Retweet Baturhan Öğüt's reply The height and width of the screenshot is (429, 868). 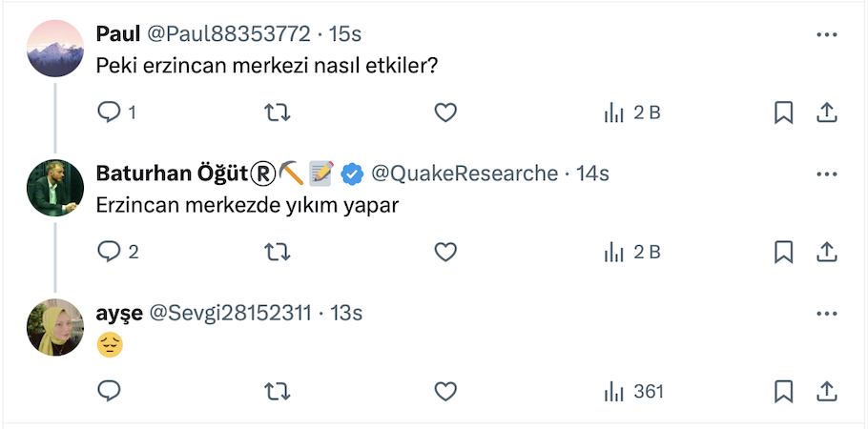277,252
